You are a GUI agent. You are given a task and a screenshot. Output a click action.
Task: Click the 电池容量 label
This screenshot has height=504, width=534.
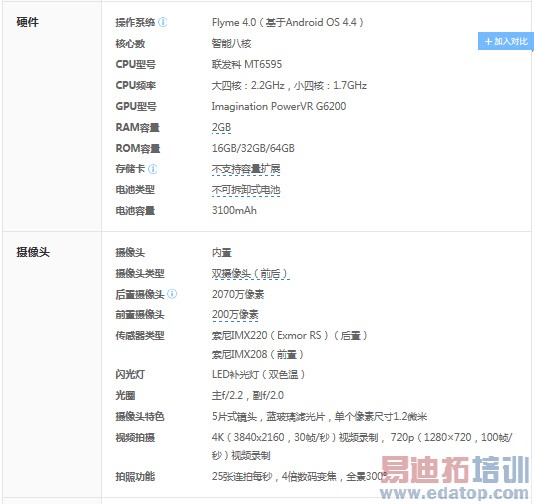pos(135,210)
